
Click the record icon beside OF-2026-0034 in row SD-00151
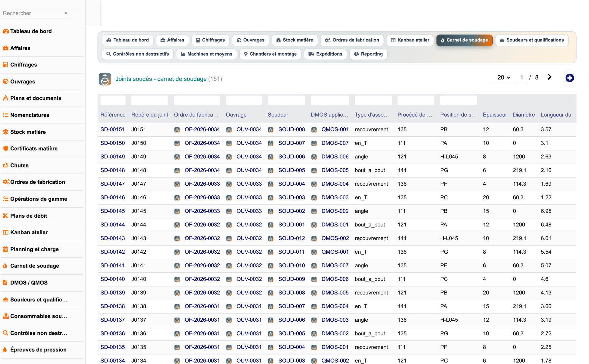point(177,130)
